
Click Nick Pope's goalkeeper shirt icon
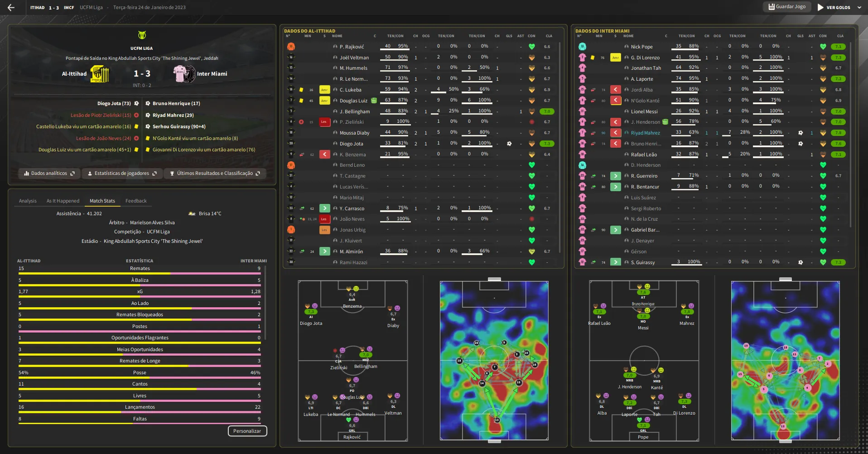pos(582,47)
